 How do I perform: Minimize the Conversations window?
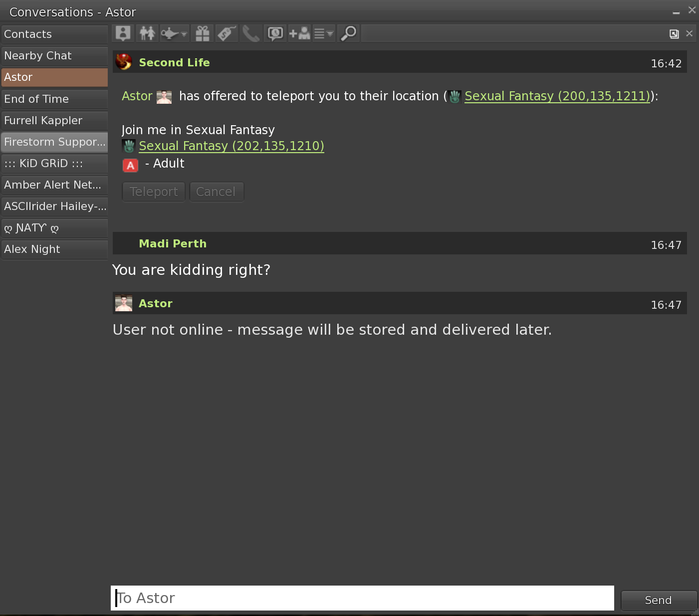[x=676, y=11]
